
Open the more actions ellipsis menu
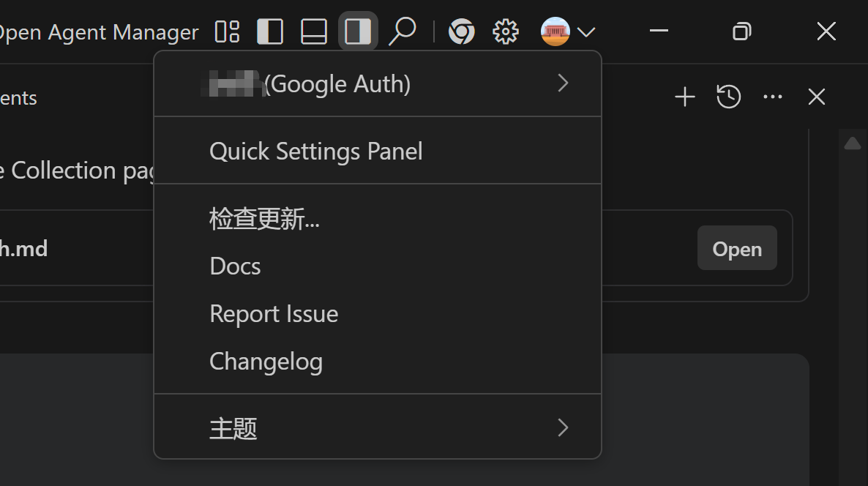coord(773,97)
